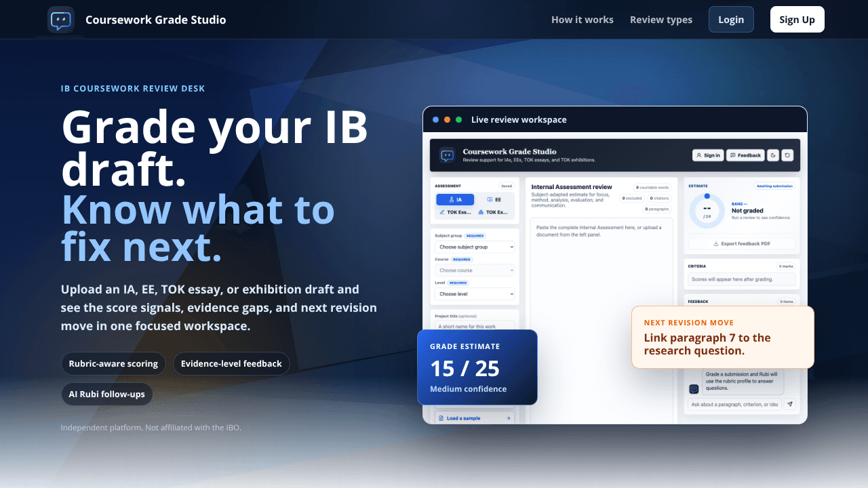Select the AI Rubi follow-ups chip
This screenshot has height=488, width=868.
pyautogui.click(x=107, y=394)
